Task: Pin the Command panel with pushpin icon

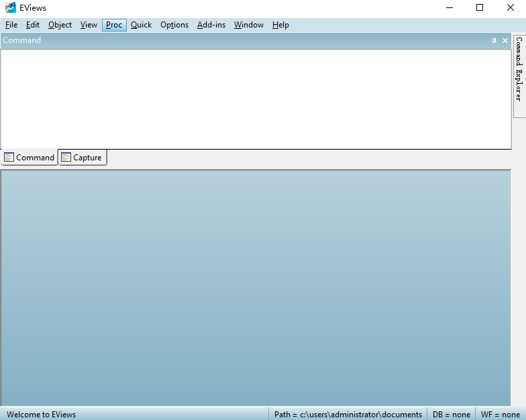Action: coord(494,40)
